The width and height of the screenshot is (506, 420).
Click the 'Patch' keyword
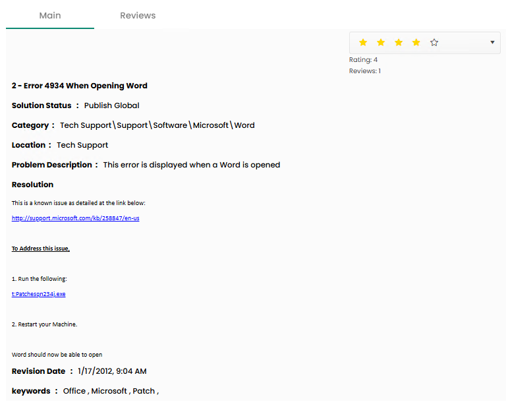click(144, 391)
